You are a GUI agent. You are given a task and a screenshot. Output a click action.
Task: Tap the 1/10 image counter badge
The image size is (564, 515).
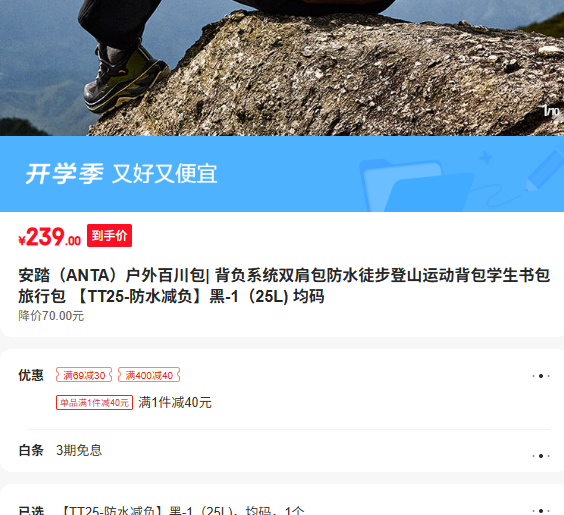point(551,110)
